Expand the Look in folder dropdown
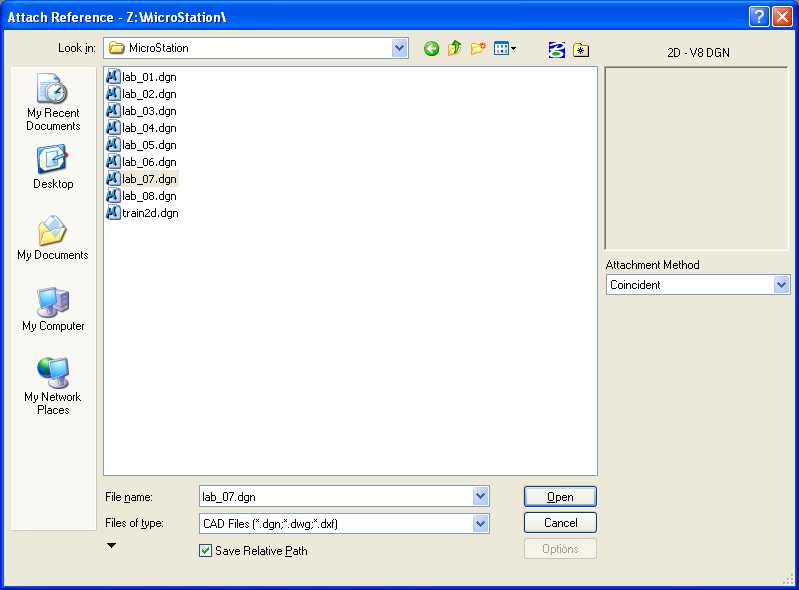The width and height of the screenshot is (799, 590). (400, 48)
